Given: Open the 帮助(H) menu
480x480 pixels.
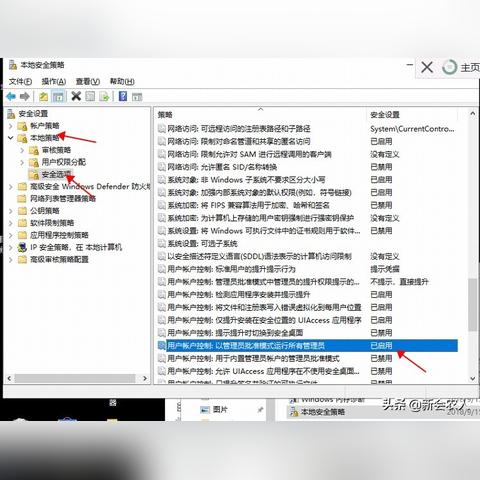Looking at the screenshot, I should [122, 81].
